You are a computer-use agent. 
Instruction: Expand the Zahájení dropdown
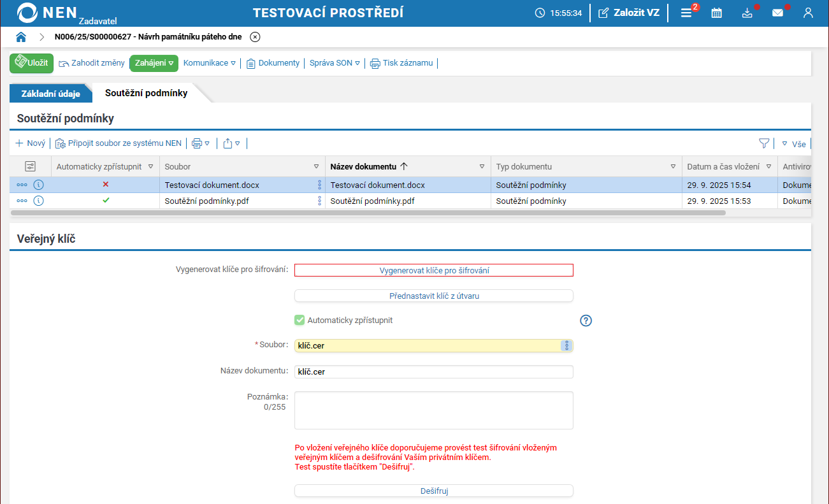(154, 63)
